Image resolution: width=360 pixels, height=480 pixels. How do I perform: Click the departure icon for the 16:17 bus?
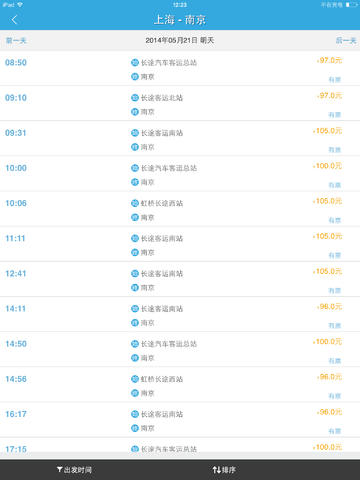click(135, 414)
